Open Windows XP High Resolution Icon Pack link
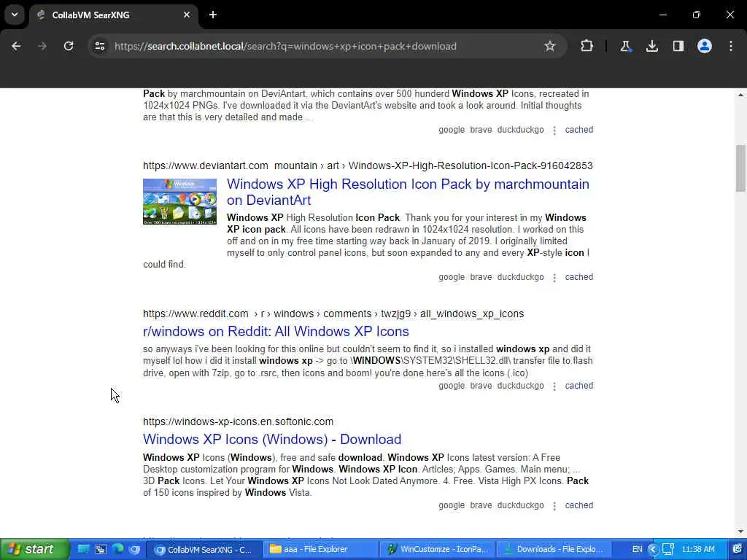 pyautogui.click(x=408, y=192)
